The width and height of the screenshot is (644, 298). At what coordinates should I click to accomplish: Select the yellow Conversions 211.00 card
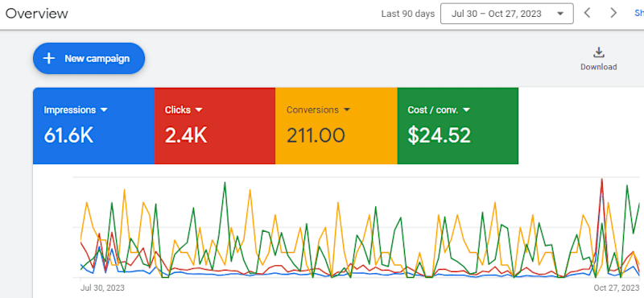coord(336,126)
